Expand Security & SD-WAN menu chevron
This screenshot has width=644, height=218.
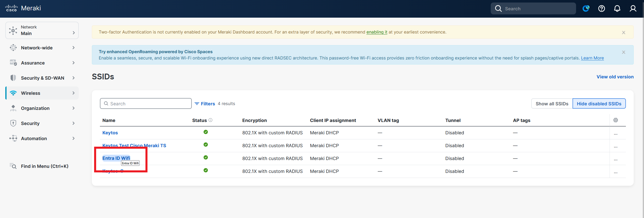tap(73, 78)
